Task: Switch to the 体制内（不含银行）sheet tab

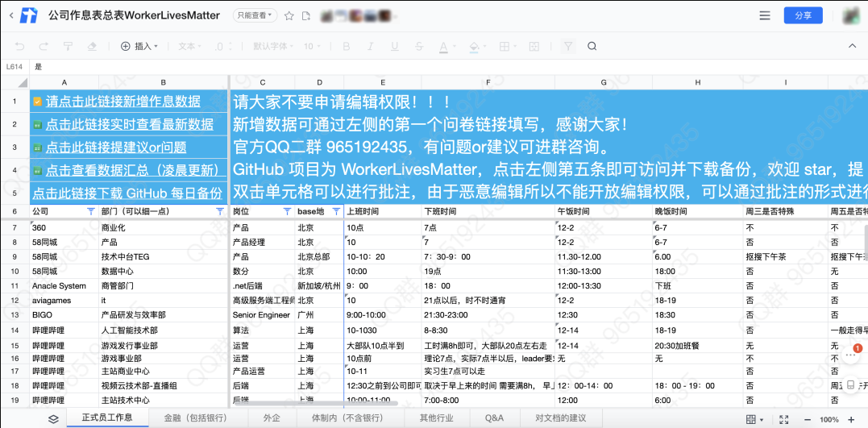Action: pos(351,418)
